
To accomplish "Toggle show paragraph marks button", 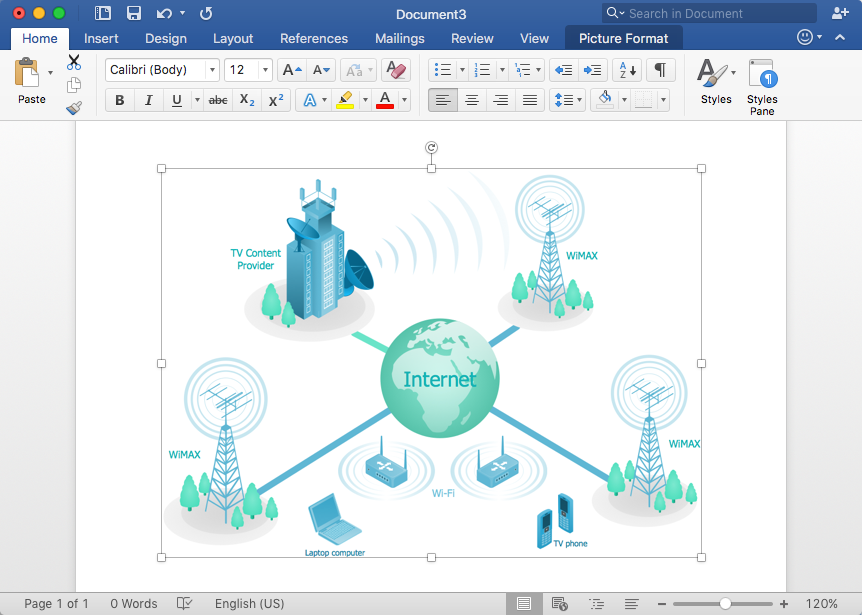I will [x=660, y=70].
